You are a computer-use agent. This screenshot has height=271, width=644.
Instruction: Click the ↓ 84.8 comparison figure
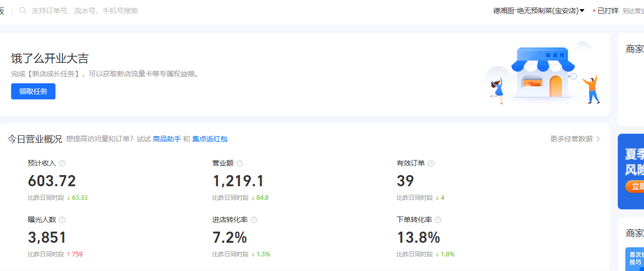pyautogui.click(x=260, y=197)
